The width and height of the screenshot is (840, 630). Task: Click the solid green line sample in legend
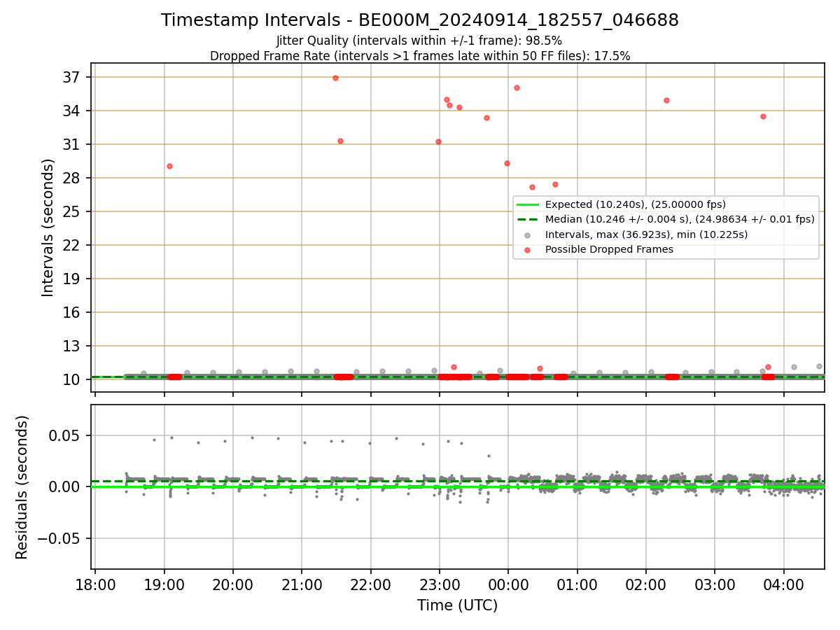(x=528, y=204)
